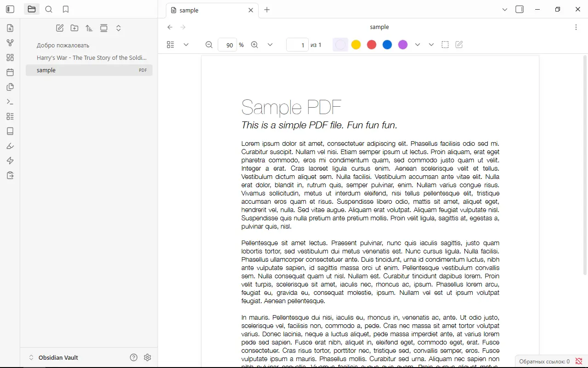Image resolution: width=588 pixels, height=368 pixels.
Task: Zoom in on the PDF
Action: (x=254, y=45)
